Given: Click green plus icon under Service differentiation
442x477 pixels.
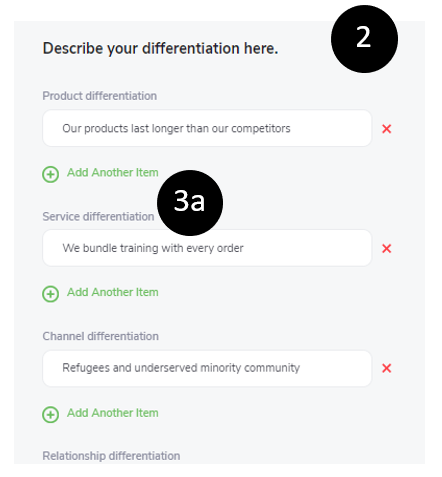Looking at the screenshot, I should pos(51,294).
